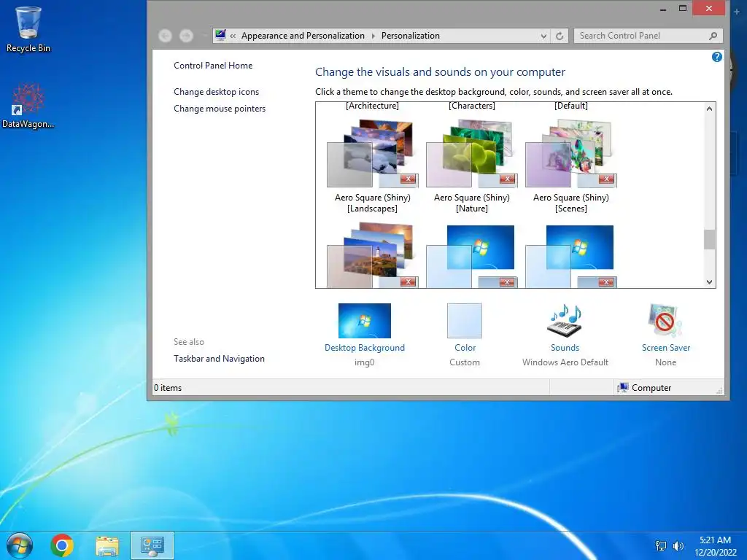Image resolution: width=747 pixels, height=560 pixels.
Task: Click Change mouse pointers link
Action: click(220, 109)
